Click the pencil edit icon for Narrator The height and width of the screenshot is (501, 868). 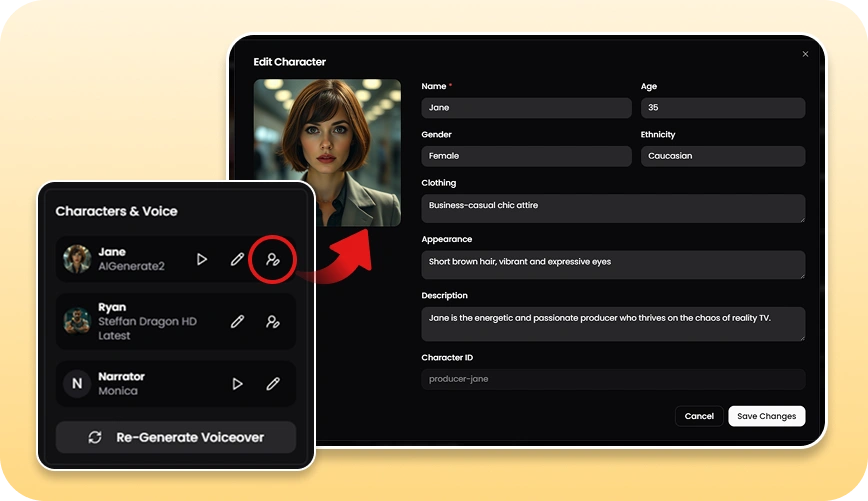(272, 384)
